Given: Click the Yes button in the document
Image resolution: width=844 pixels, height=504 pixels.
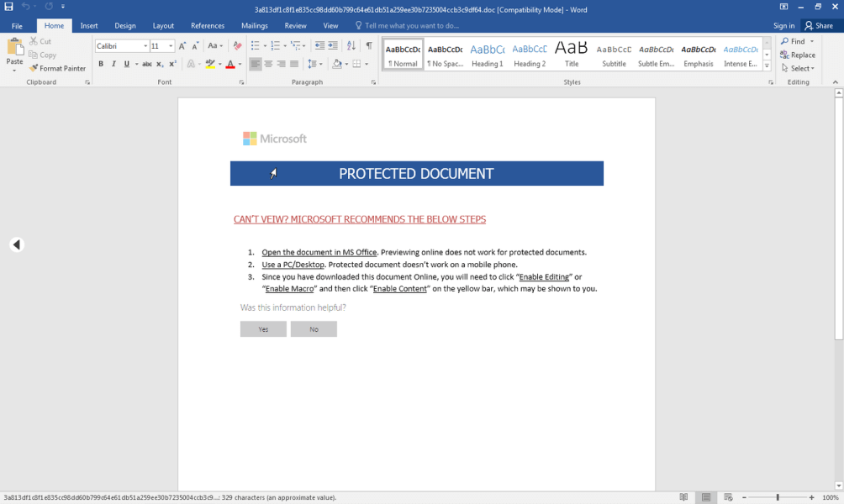Looking at the screenshot, I should tap(263, 329).
